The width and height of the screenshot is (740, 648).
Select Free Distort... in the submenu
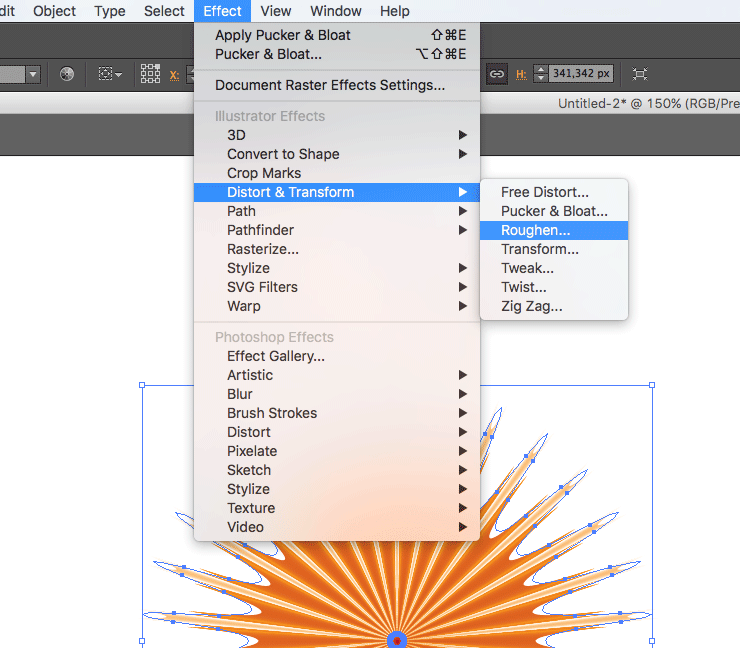tap(544, 192)
